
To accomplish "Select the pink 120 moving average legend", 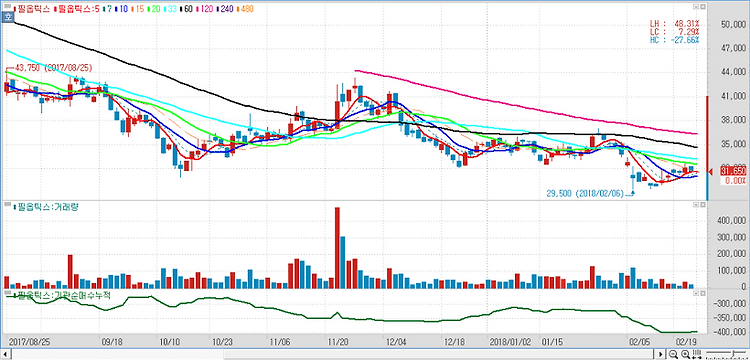I will [205, 9].
